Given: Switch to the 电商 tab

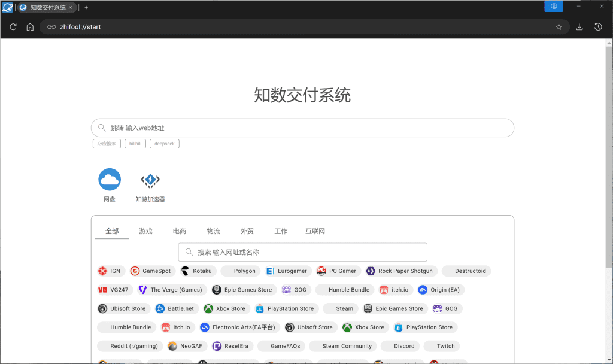Looking at the screenshot, I should tap(180, 231).
